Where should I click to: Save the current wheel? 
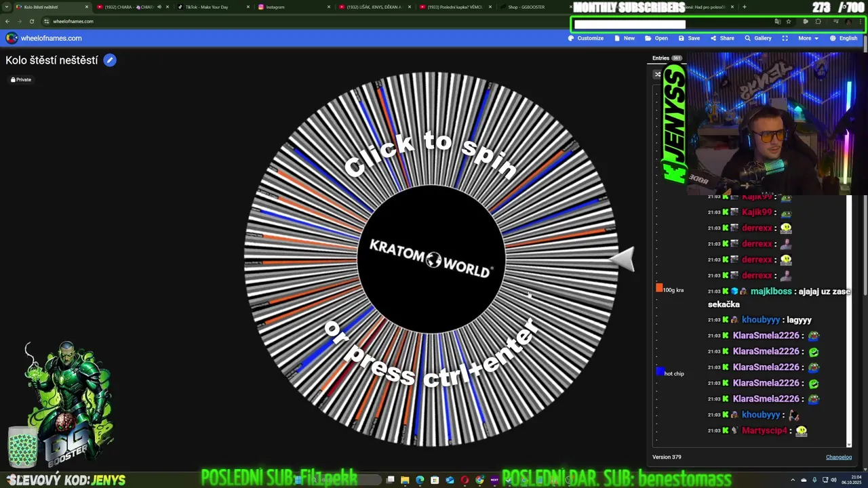689,38
